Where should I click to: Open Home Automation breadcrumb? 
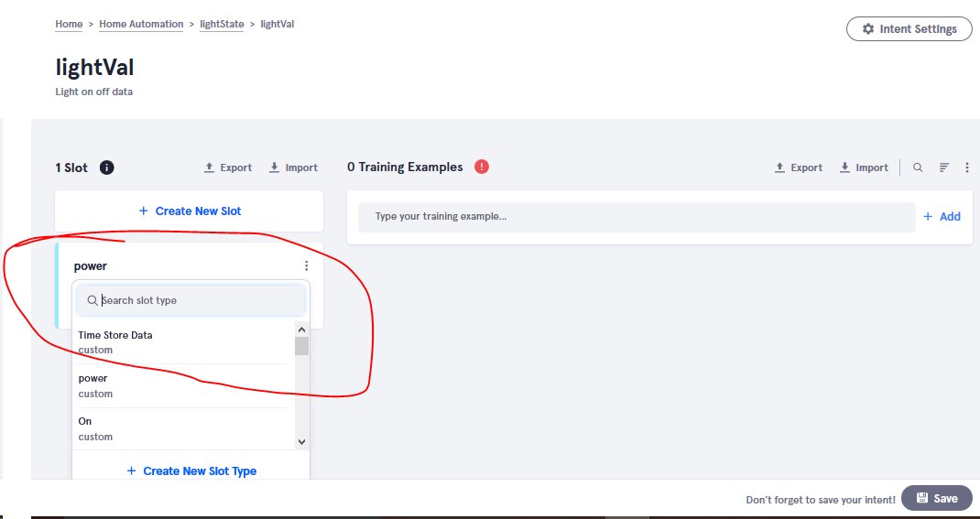(141, 25)
